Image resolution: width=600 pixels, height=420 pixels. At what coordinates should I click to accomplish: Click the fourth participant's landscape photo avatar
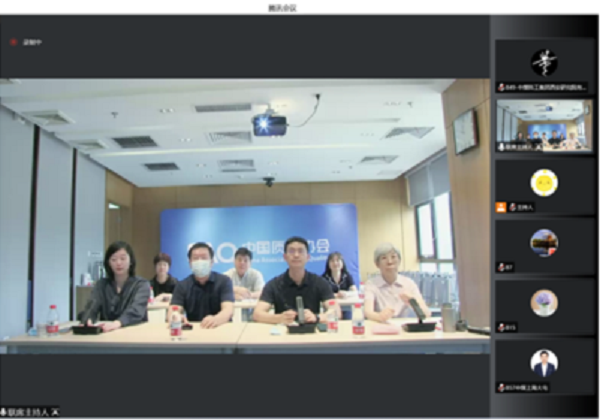point(544,241)
